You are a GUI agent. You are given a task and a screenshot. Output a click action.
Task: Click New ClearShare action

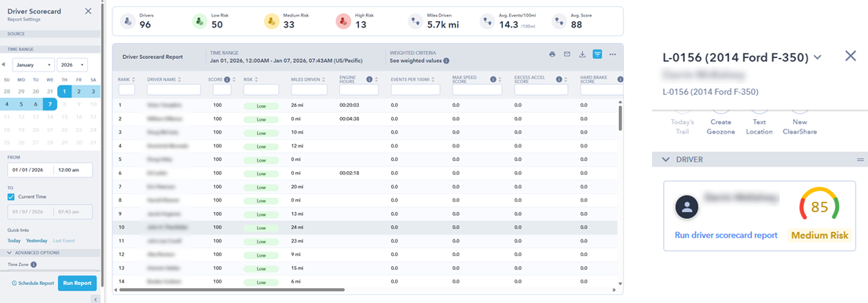800,126
